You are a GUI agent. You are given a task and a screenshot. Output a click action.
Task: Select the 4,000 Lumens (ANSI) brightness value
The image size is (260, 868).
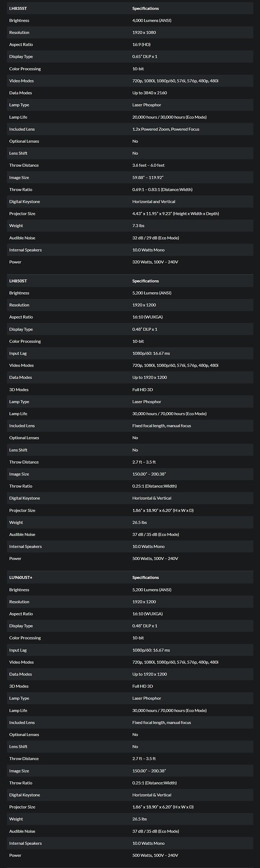(152, 20)
